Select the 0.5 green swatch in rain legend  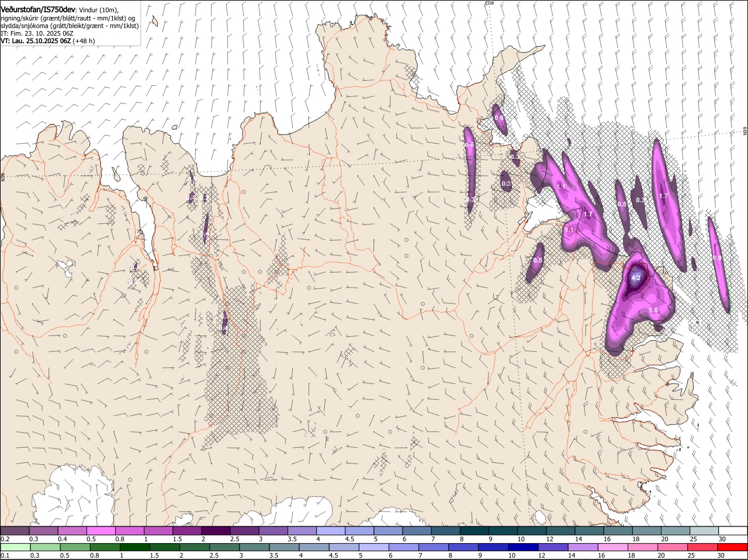point(75,547)
